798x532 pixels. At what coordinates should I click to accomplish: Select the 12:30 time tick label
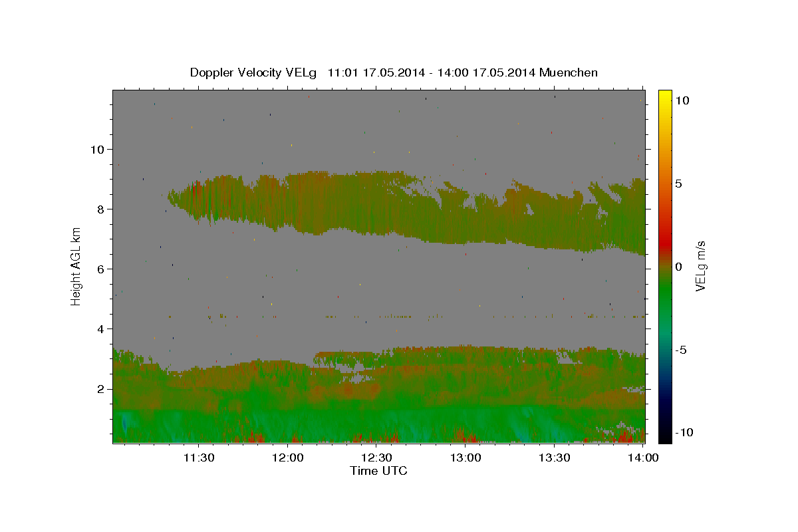coord(377,458)
